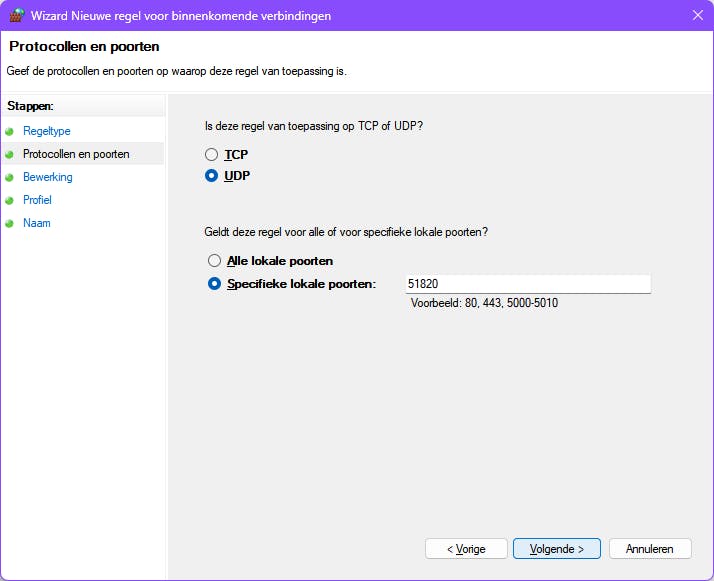Select the TCP radio button

point(211,155)
